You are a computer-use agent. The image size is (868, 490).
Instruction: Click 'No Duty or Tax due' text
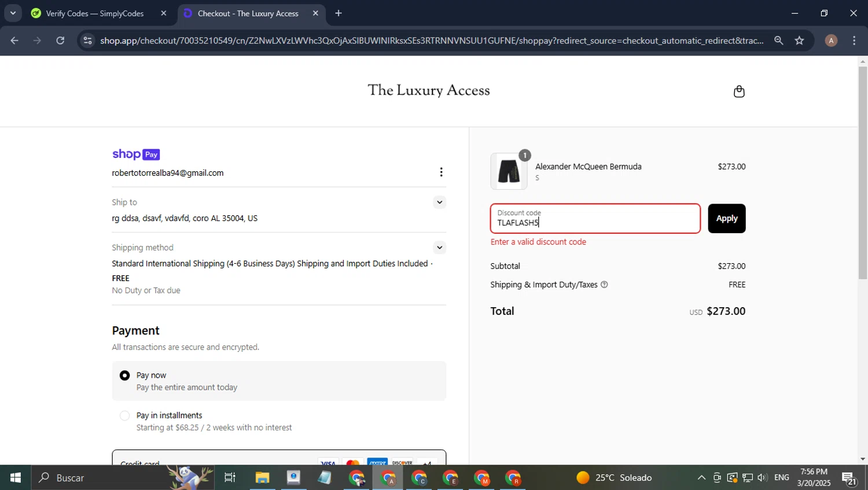(146, 290)
